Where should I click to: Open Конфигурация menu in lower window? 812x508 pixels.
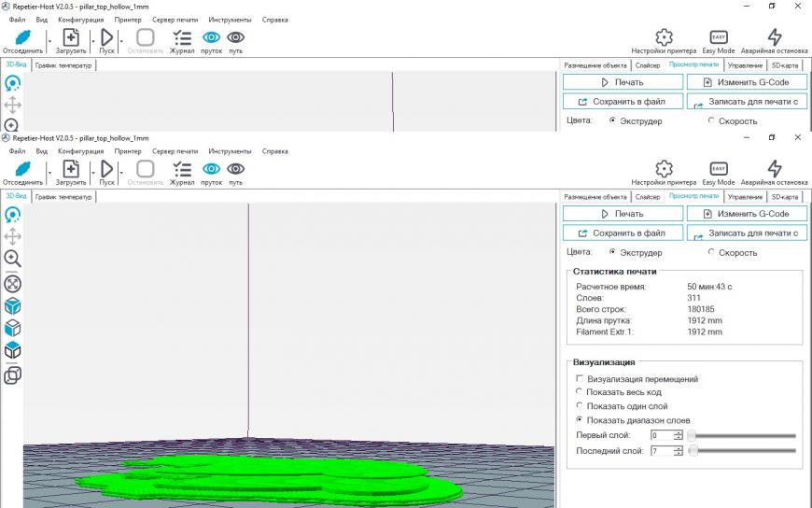pos(81,151)
